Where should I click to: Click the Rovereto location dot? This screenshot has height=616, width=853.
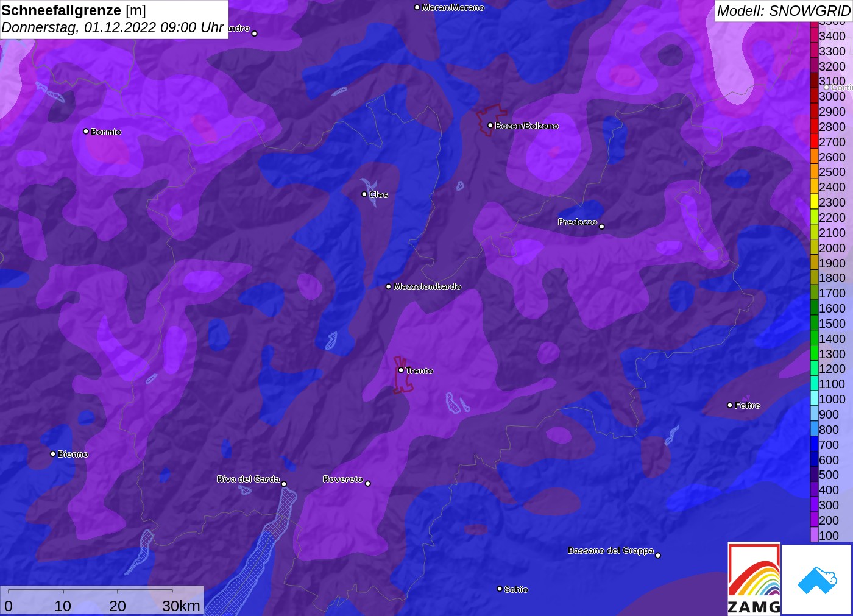368,484
